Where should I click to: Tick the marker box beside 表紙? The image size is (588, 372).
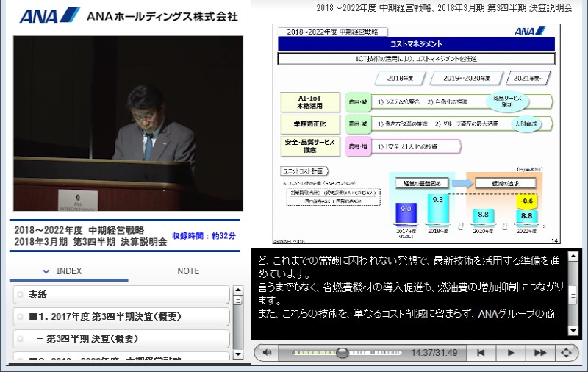point(21,295)
